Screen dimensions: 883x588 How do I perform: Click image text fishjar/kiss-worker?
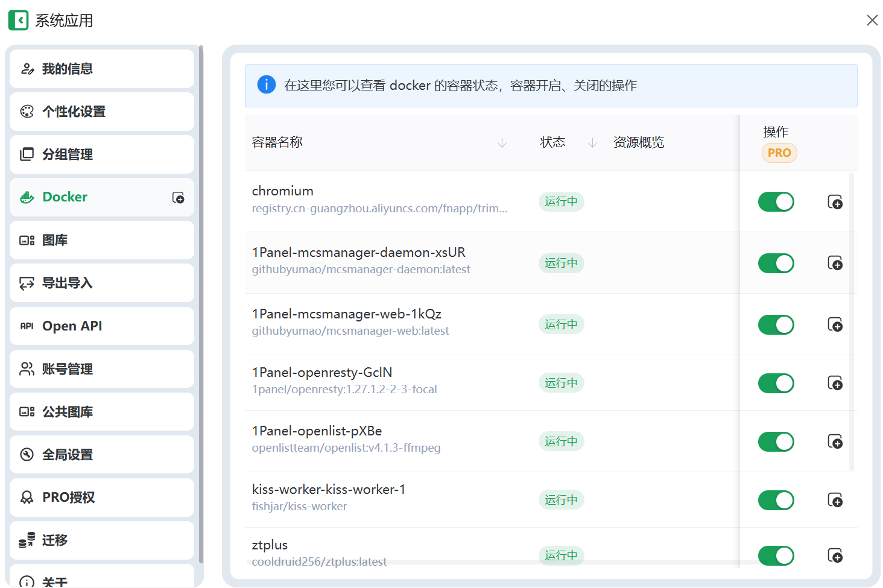pos(299,507)
